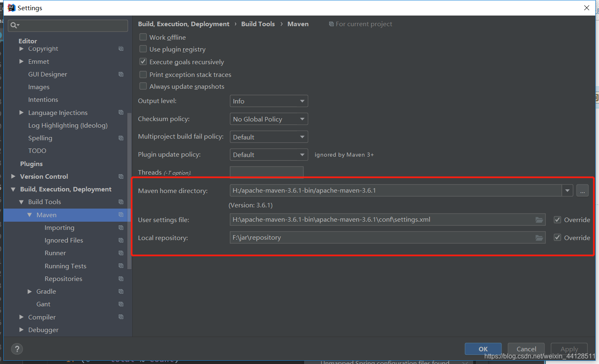The height and width of the screenshot is (364, 599).
Task: Click into the Threads input field
Action: [x=267, y=172]
